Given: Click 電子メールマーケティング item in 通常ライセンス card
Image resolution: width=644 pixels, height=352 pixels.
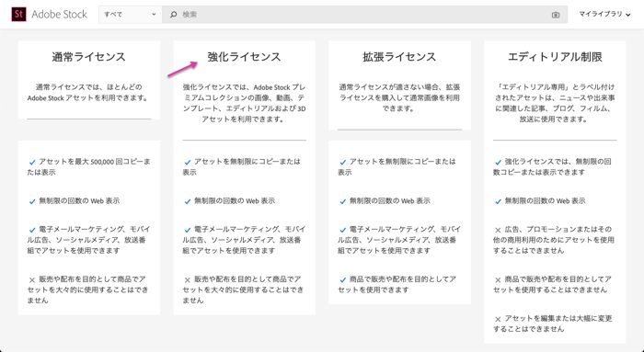Looking at the screenshot, I should (x=88, y=240).
